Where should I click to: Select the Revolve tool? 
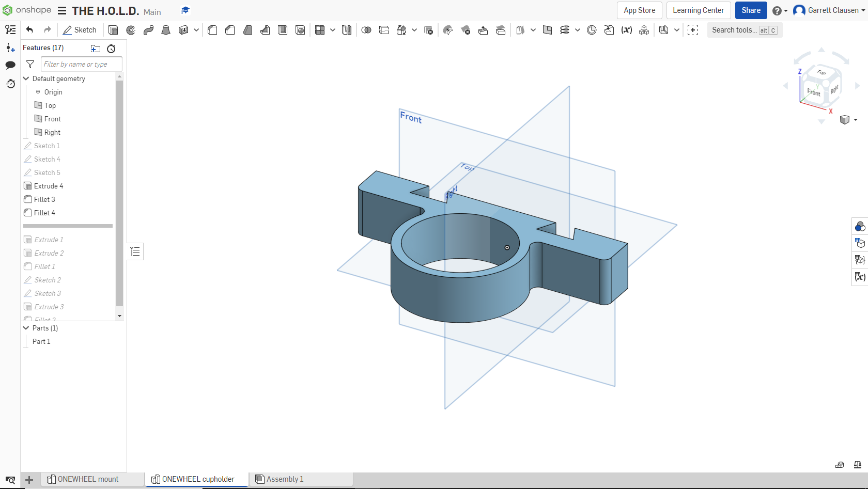pos(131,30)
